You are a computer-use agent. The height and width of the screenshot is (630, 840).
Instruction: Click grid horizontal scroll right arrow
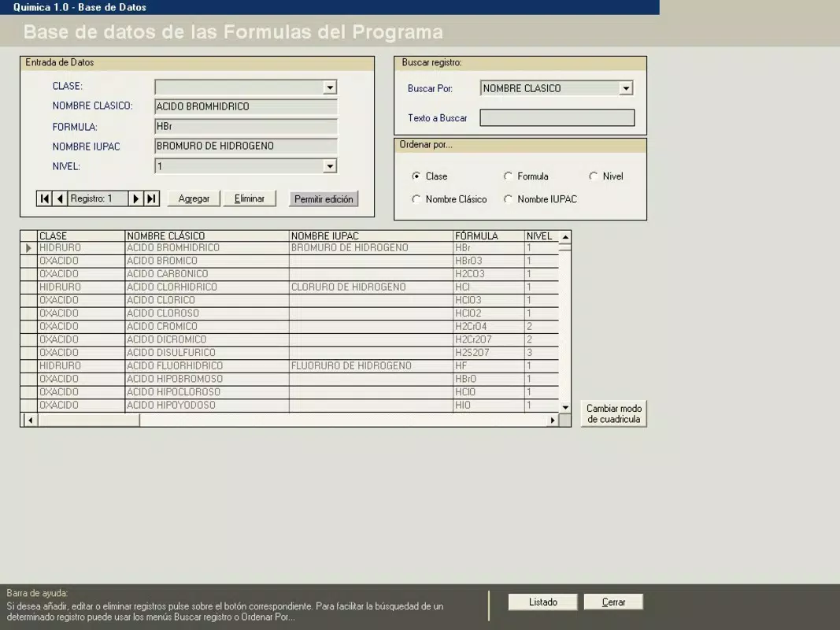click(553, 421)
